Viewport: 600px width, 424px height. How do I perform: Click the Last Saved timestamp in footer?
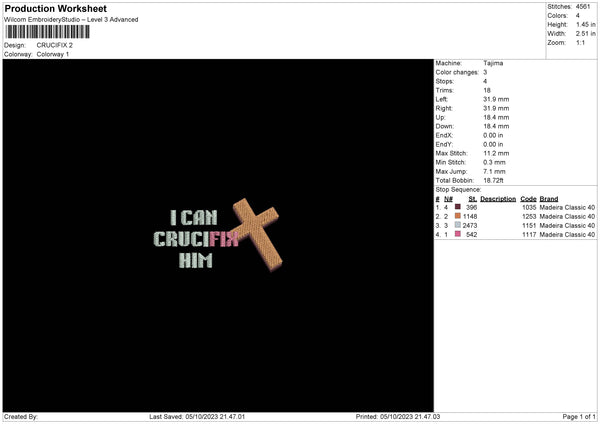pyautogui.click(x=197, y=417)
